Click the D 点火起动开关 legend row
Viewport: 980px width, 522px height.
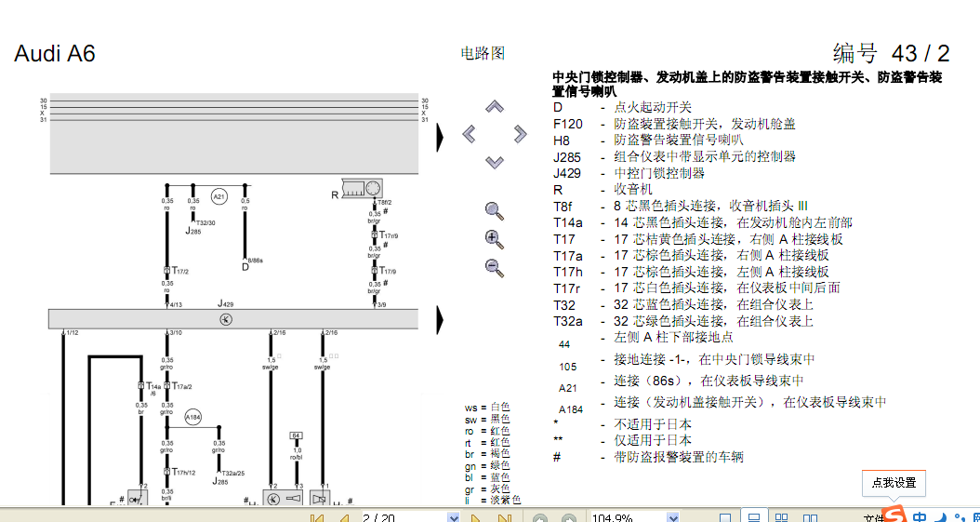click(x=623, y=108)
